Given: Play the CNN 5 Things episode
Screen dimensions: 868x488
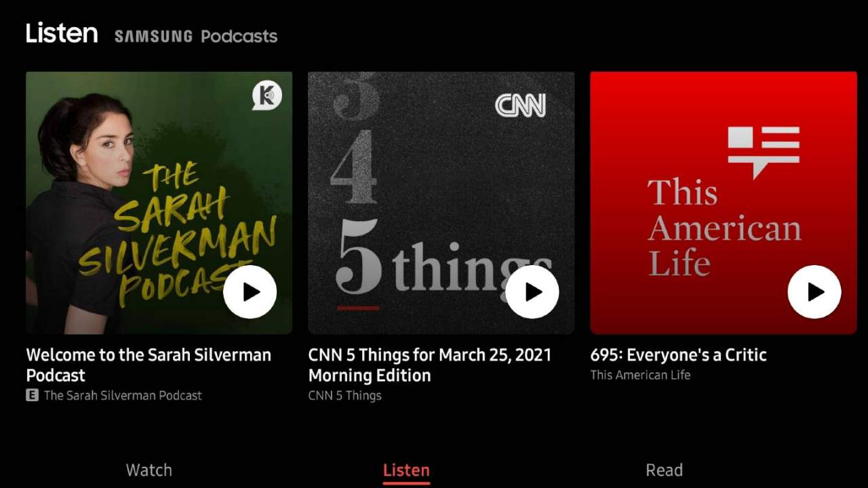Looking at the screenshot, I should click(532, 291).
